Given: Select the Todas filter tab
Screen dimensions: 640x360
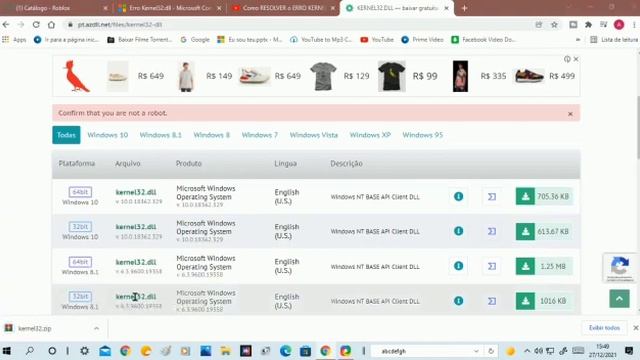Looking at the screenshot, I should [66, 135].
